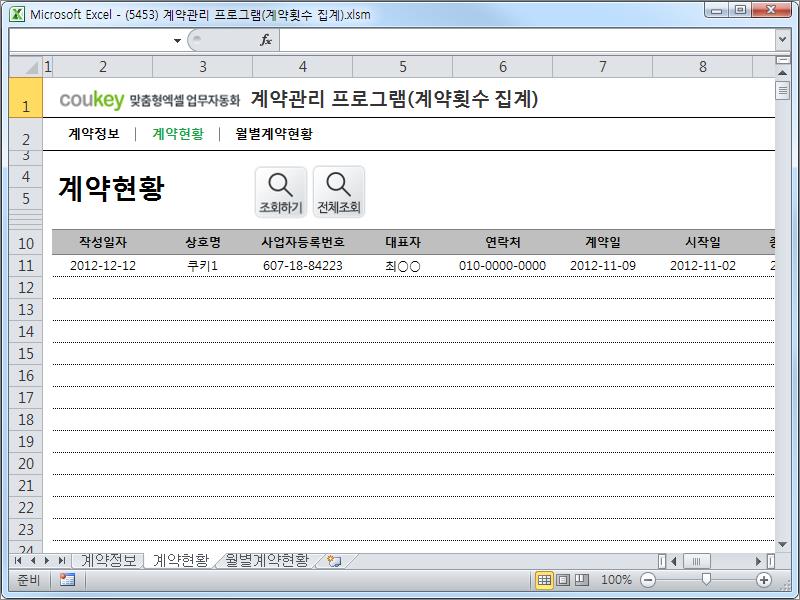
Task: Click the vertical split box above scrollbar
Action: [782, 60]
